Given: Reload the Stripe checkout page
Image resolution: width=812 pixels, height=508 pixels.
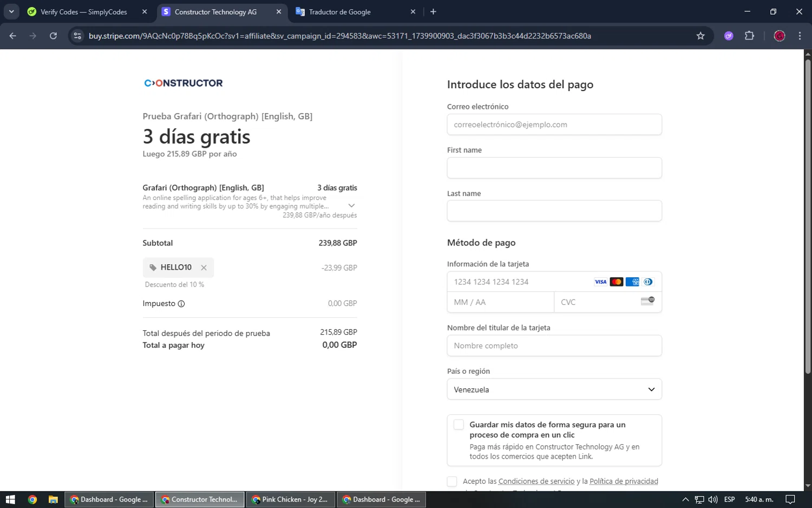Looking at the screenshot, I should point(53,36).
